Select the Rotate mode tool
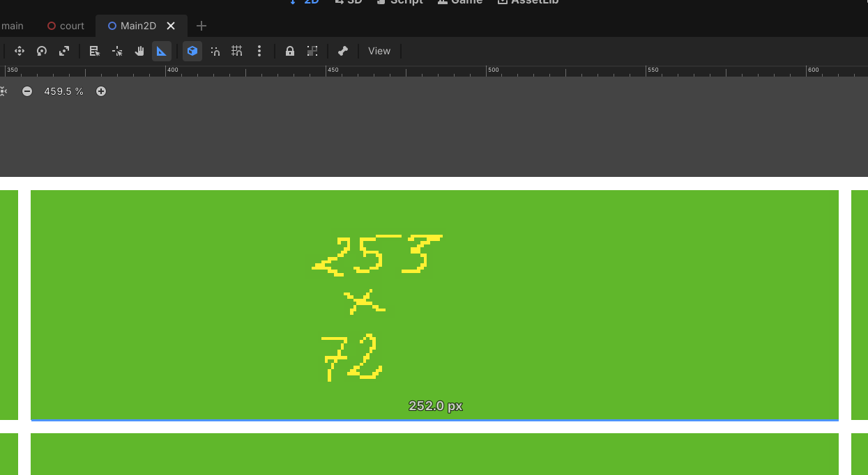This screenshot has height=475, width=868. (42, 51)
